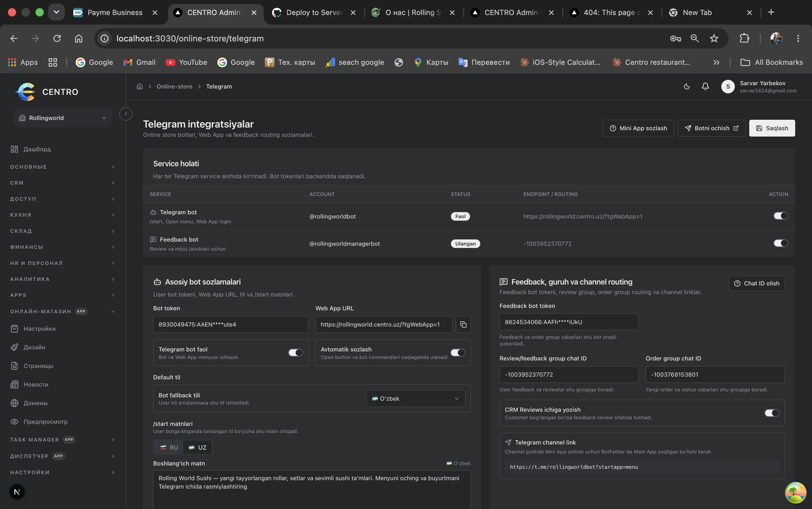Open All Bookmarks folder

(771, 62)
